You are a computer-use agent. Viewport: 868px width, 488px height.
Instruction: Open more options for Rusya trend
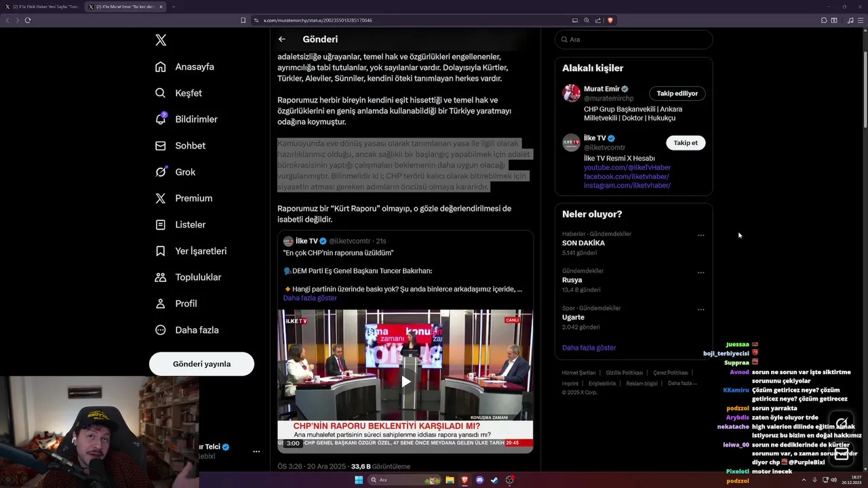pos(701,272)
